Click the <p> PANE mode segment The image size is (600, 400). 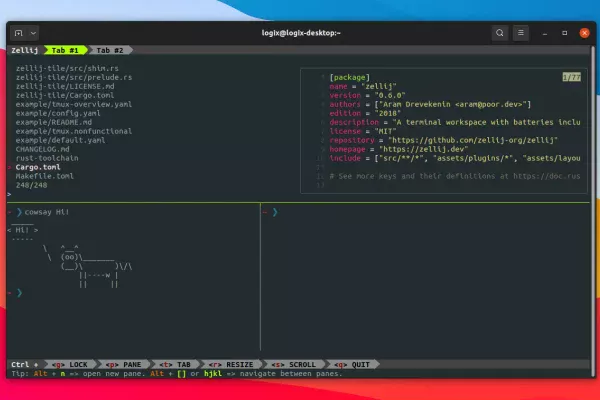point(124,364)
